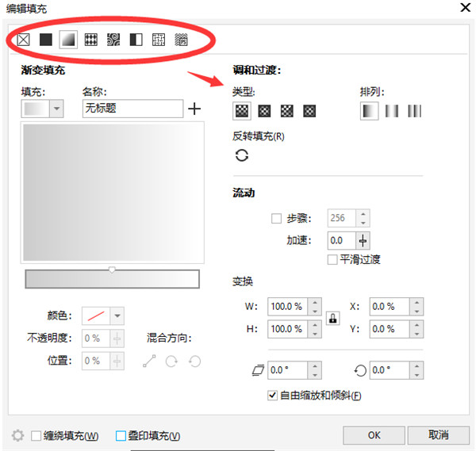Screen dimensions: 476x451
Task: Click the counterclockwise blend direction icon
Action: point(194,361)
